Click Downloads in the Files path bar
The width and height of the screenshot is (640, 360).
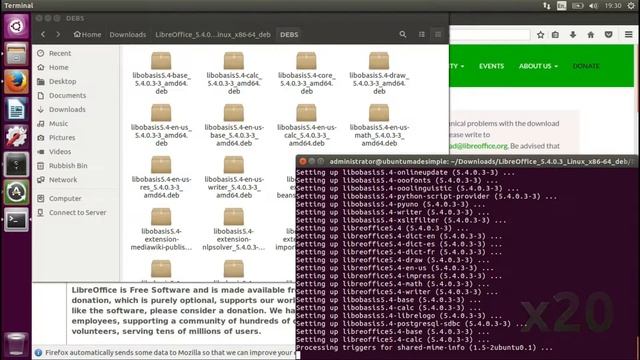[x=128, y=35]
